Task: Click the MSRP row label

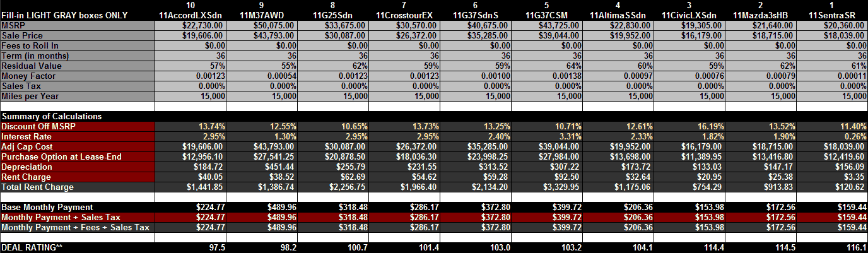Action: pyautogui.click(x=78, y=25)
